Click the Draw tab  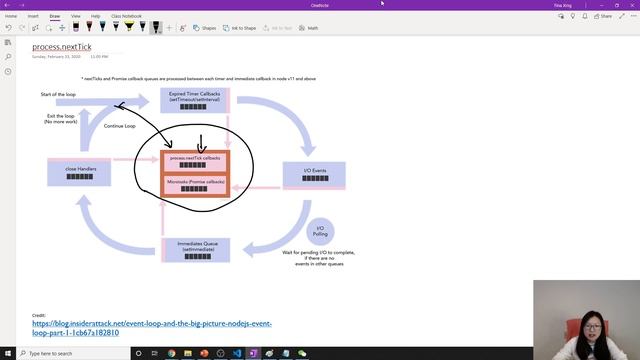[x=55, y=16]
